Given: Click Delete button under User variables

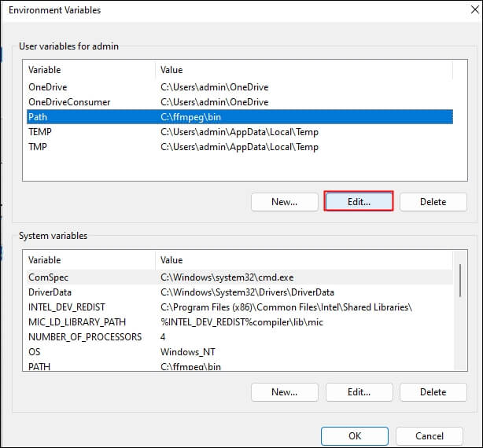Looking at the screenshot, I should point(433,201).
